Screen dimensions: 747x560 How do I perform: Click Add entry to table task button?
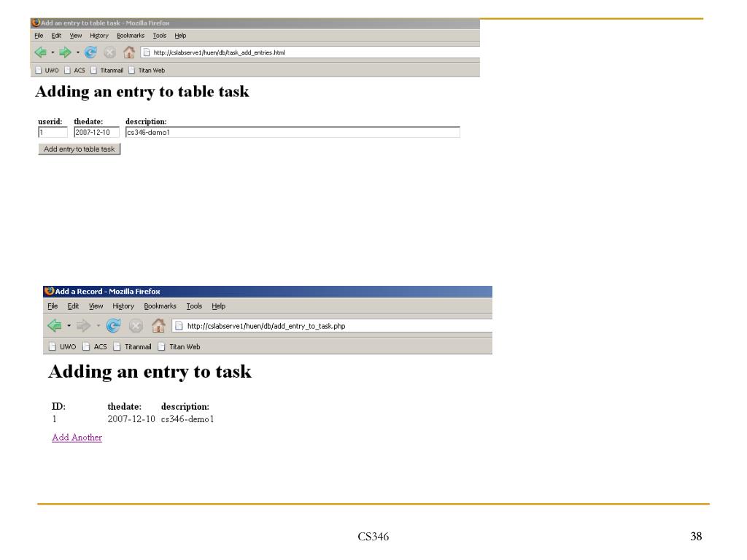(x=80, y=149)
